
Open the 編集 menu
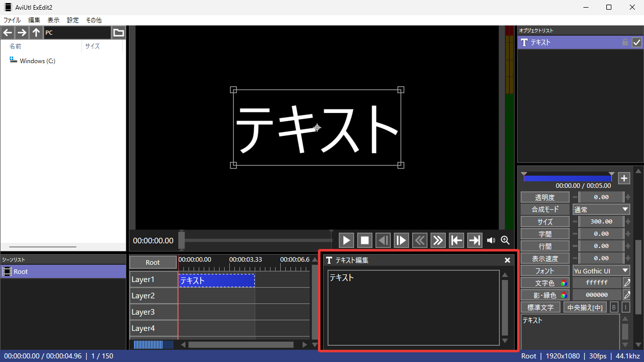pos(34,20)
